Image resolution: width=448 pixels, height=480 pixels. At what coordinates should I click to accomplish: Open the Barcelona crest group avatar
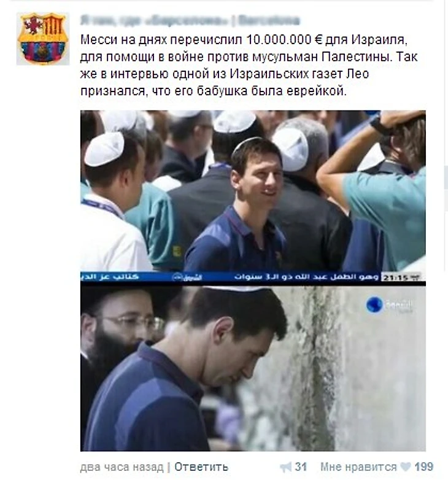click(x=43, y=39)
